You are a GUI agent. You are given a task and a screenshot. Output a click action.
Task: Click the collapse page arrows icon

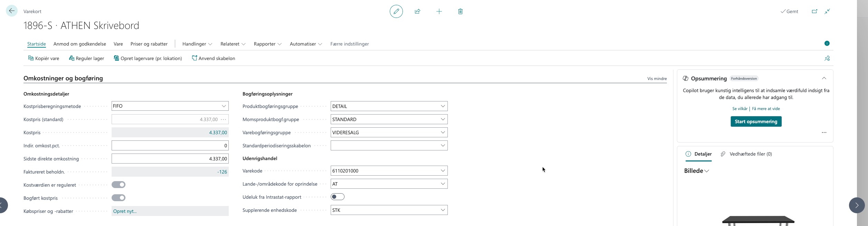[x=827, y=11]
